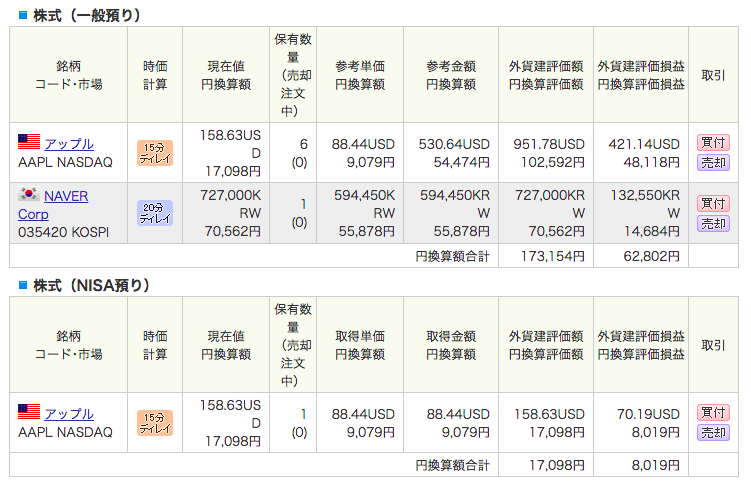Click blue square marker beside 株式(NISA預り)
This screenshot has width=751, height=492.
pyautogui.click(x=23, y=286)
